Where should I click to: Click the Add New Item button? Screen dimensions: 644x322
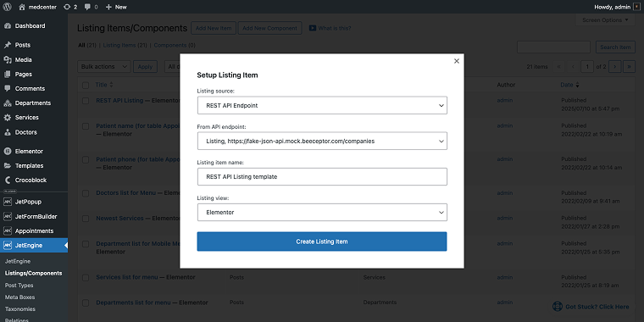click(214, 28)
